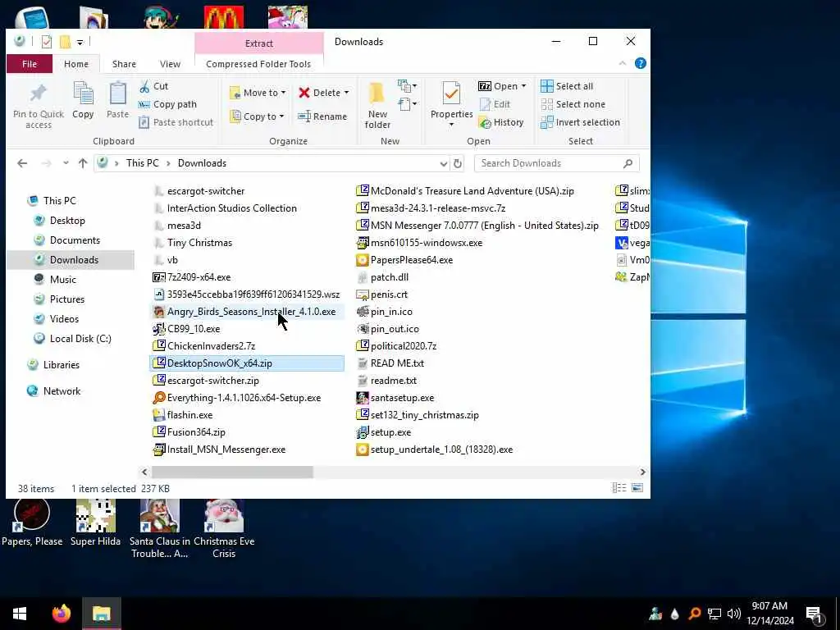This screenshot has height=630, width=840.
Task: Click Copy path in Clipboard group
Action: [x=167, y=104]
